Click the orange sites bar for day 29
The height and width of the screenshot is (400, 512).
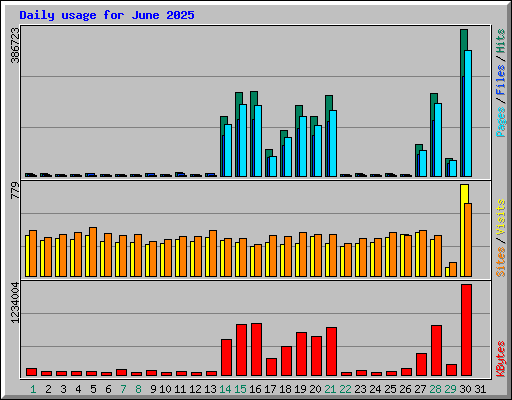453,269
